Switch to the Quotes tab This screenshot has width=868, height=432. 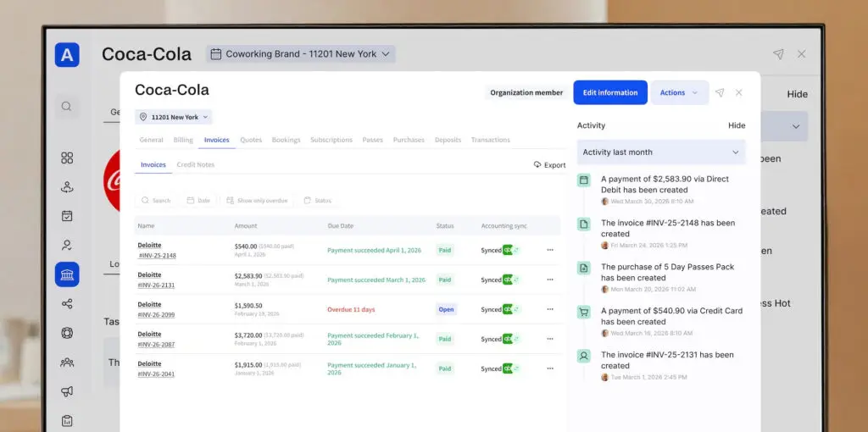coord(251,140)
